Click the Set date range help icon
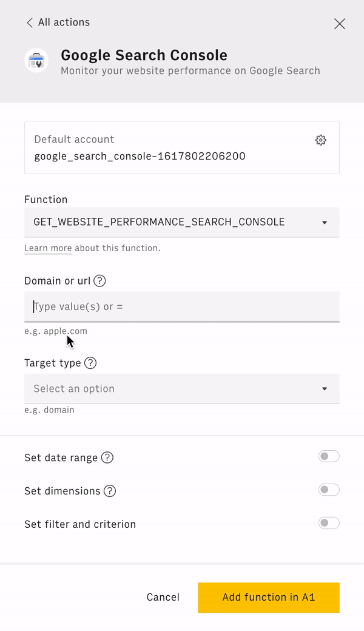The height and width of the screenshot is (631, 364). (107, 457)
